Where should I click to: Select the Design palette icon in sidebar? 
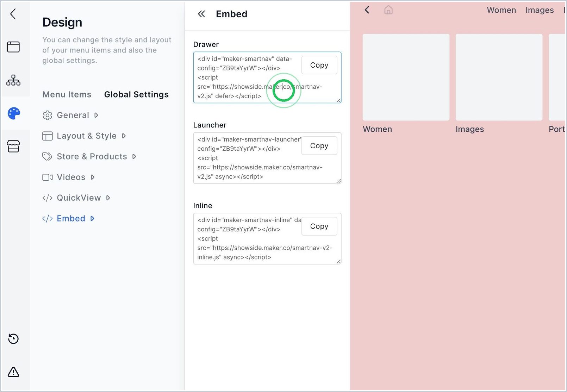click(14, 113)
